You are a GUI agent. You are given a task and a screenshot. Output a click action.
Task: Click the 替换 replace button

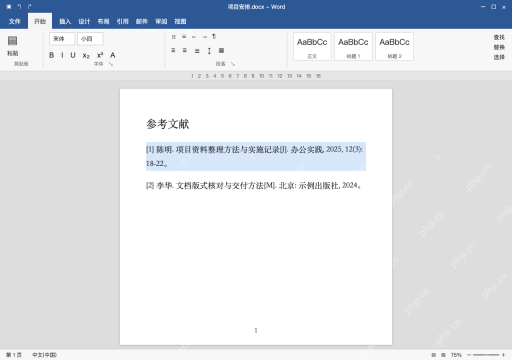(499, 47)
